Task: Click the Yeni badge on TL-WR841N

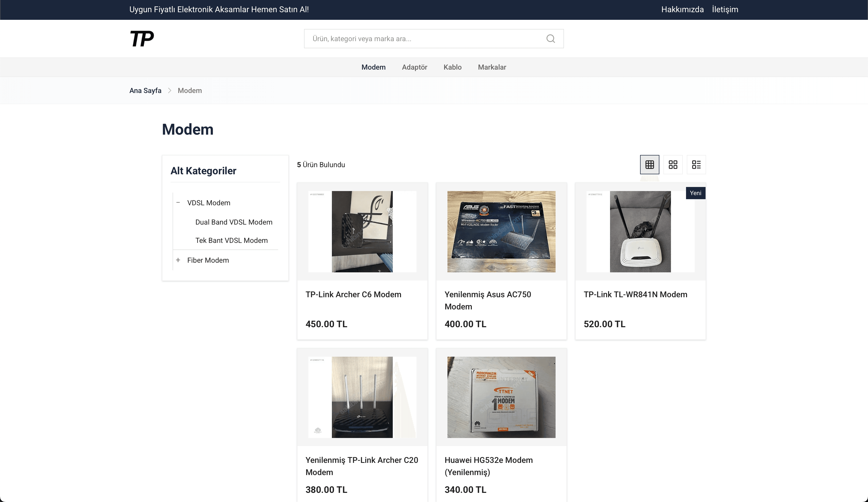Action: tap(695, 193)
